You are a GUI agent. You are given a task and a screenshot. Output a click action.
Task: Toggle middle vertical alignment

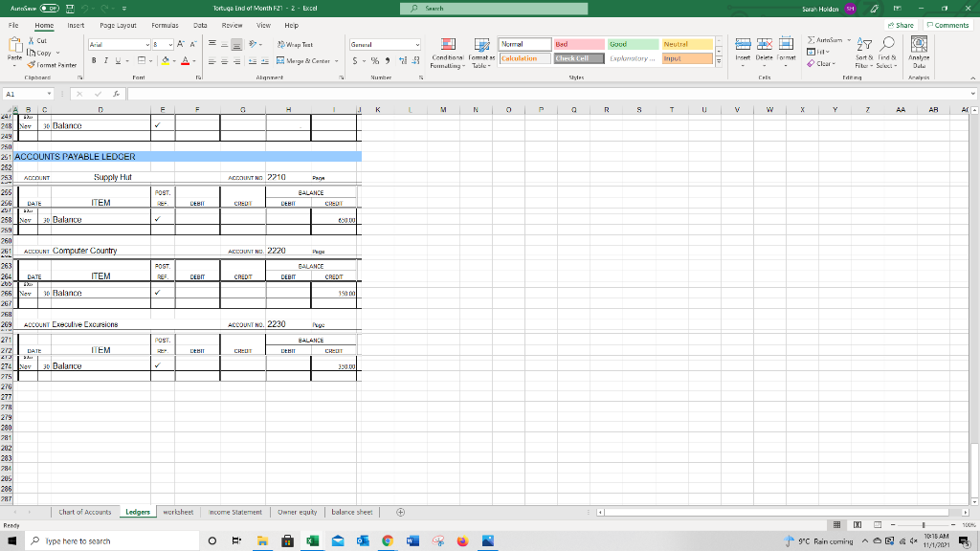[x=224, y=44]
